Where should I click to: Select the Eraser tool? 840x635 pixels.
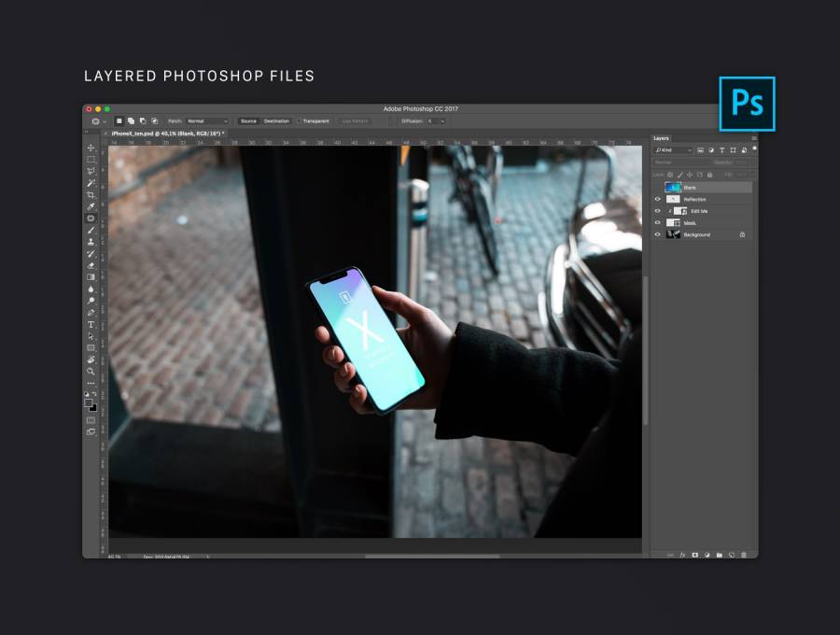pyautogui.click(x=91, y=265)
